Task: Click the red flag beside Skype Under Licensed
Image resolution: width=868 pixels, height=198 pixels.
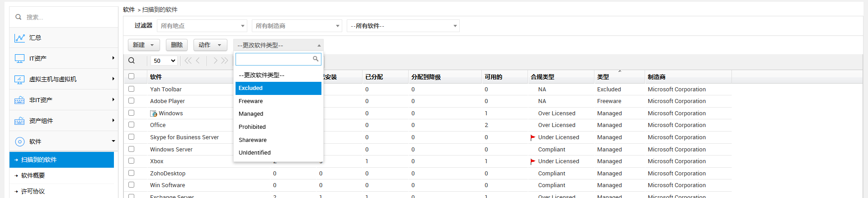Action: coord(533,137)
